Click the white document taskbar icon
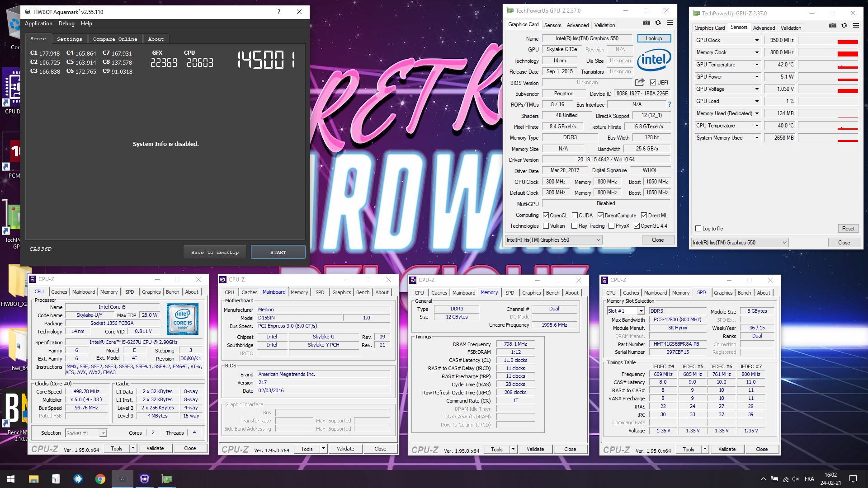The image size is (868, 488). tap(56, 479)
